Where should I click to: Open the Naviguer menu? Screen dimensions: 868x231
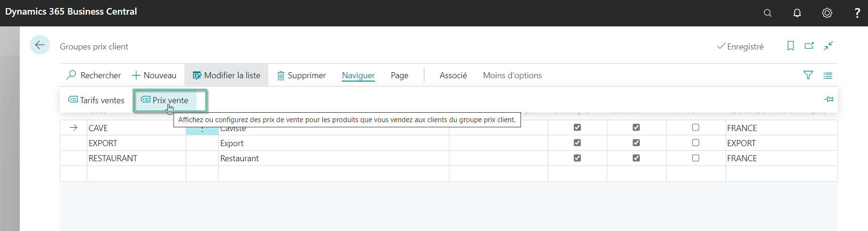click(358, 75)
